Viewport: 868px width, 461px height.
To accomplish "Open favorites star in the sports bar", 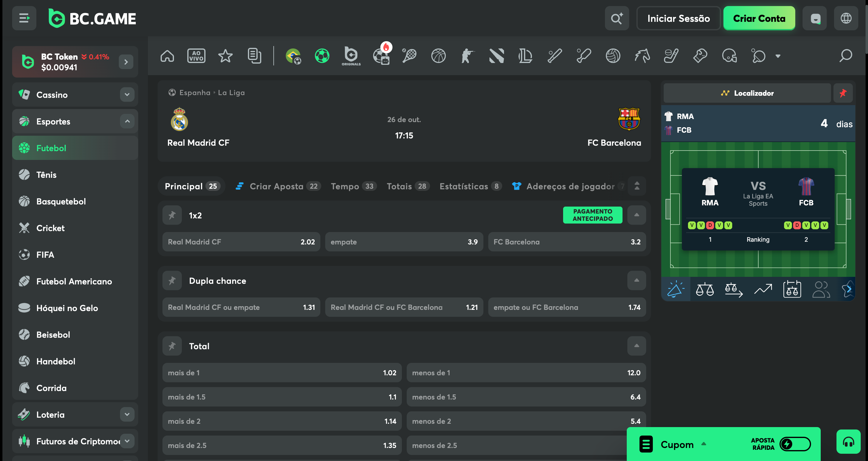I will [225, 56].
